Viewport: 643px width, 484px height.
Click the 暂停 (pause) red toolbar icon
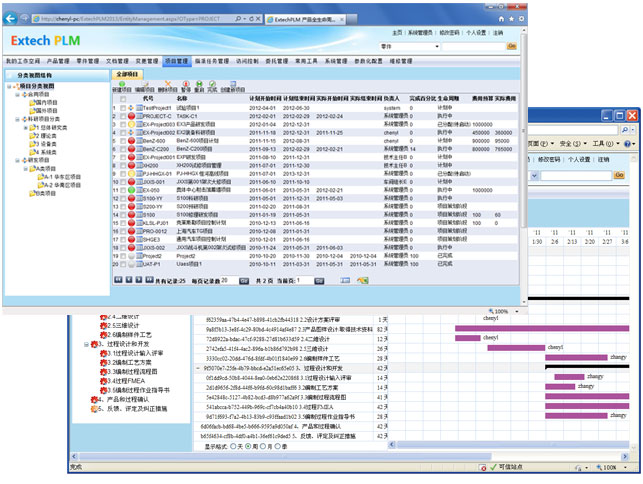186,85
